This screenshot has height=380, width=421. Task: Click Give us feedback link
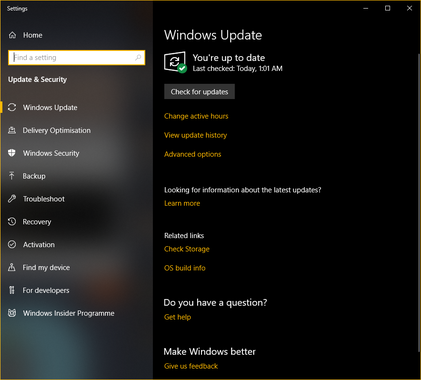pos(191,366)
